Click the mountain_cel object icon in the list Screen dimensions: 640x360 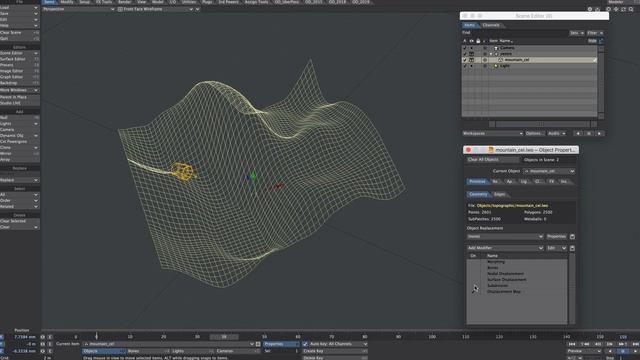(x=500, y=60)
